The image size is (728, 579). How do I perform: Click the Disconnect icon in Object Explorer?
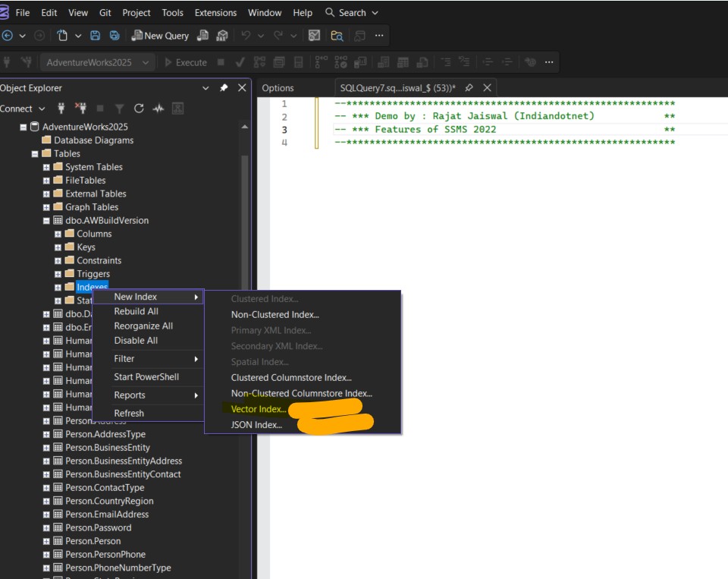pos(82,107)
